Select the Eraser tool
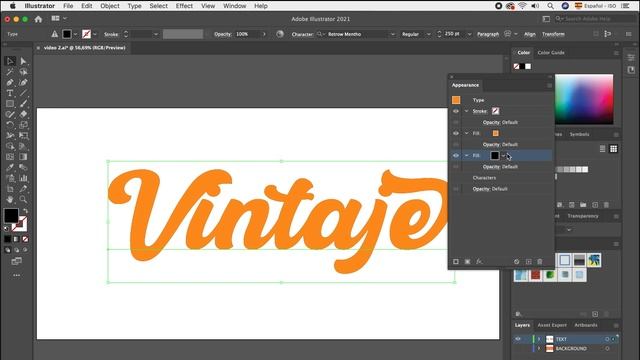 point(23,114)
